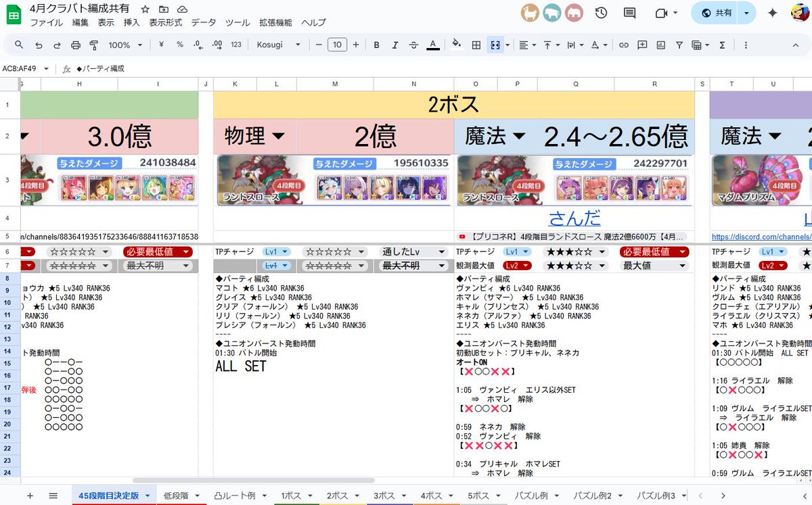This screenshot has width=812, height=505.
Task: Open the さんだ link
Action: pyautogui.click(x=574, y=218)
